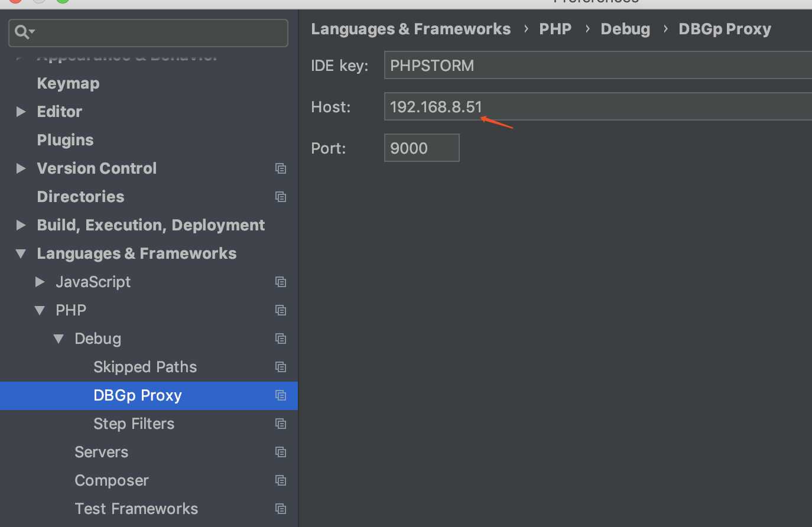The width and height of the screenshot is (812, 527).
Task: Click project-level icon beside JavaScript
Action: (281, 282)
